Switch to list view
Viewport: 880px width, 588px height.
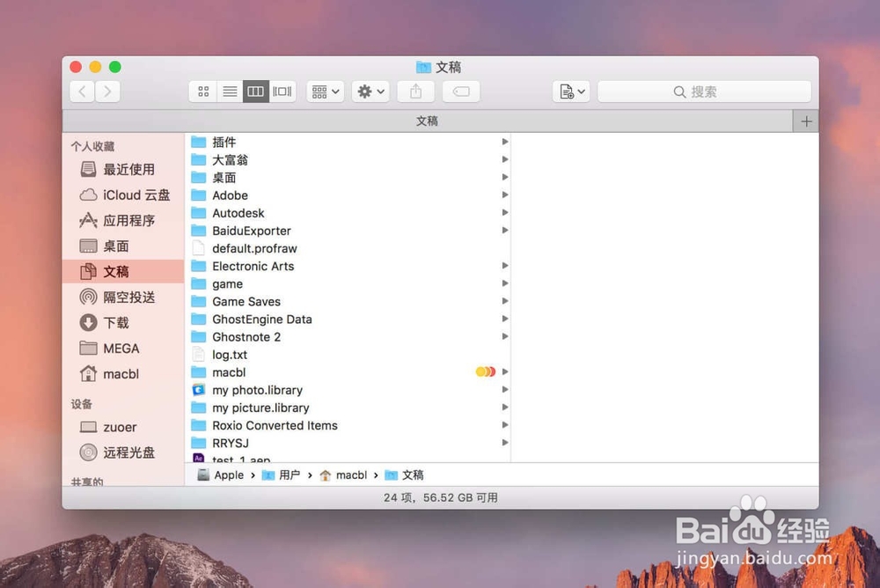pyautogui.click(x=230, y=92)
